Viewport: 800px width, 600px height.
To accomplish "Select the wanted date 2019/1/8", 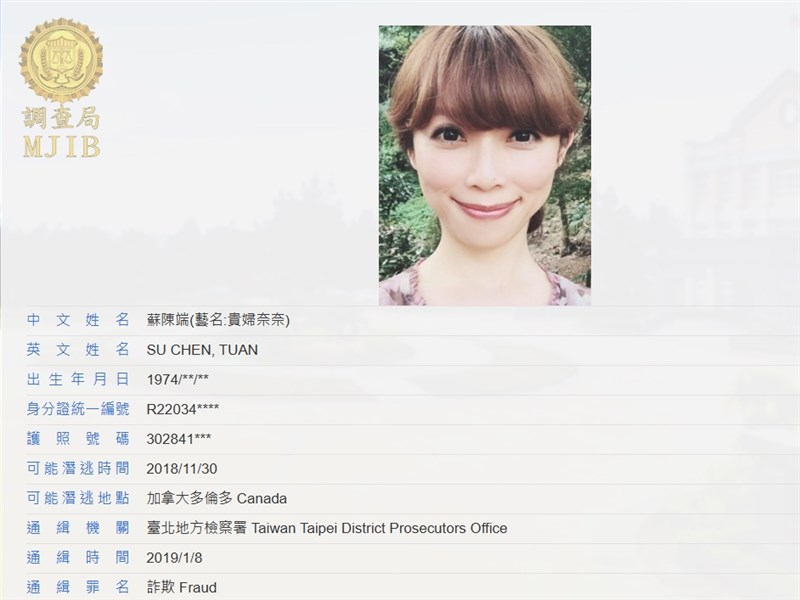I will point(174,558).
